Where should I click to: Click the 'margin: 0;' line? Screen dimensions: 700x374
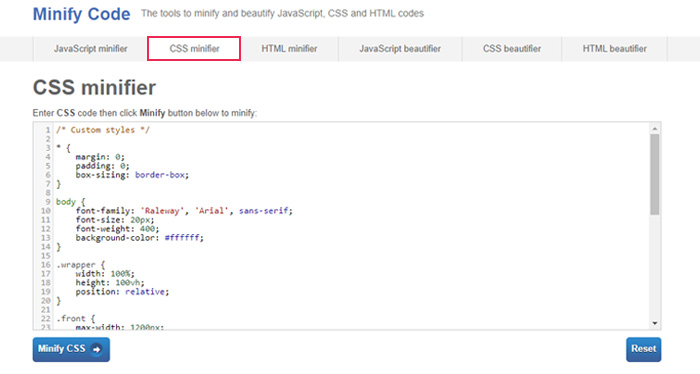[x=100, y=157]
